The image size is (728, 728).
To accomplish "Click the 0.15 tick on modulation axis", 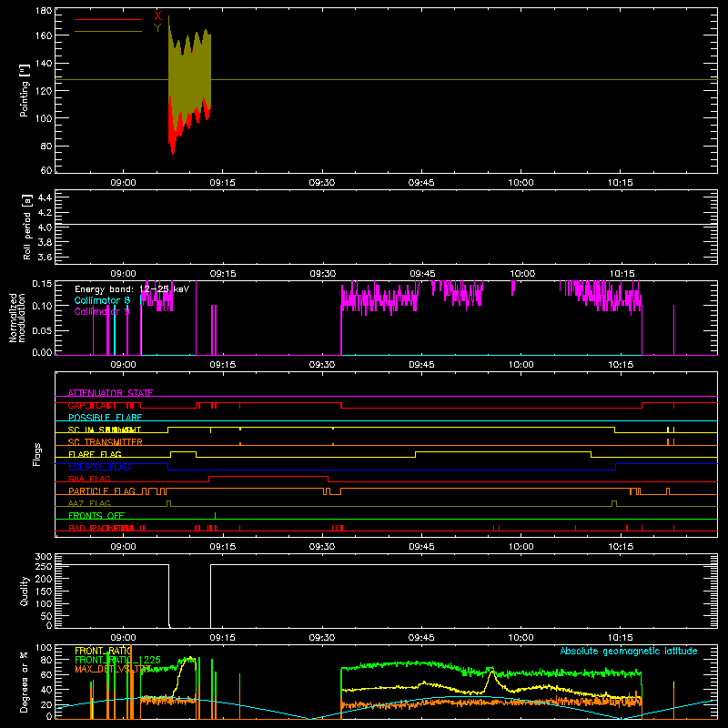I will click(42, 284).
